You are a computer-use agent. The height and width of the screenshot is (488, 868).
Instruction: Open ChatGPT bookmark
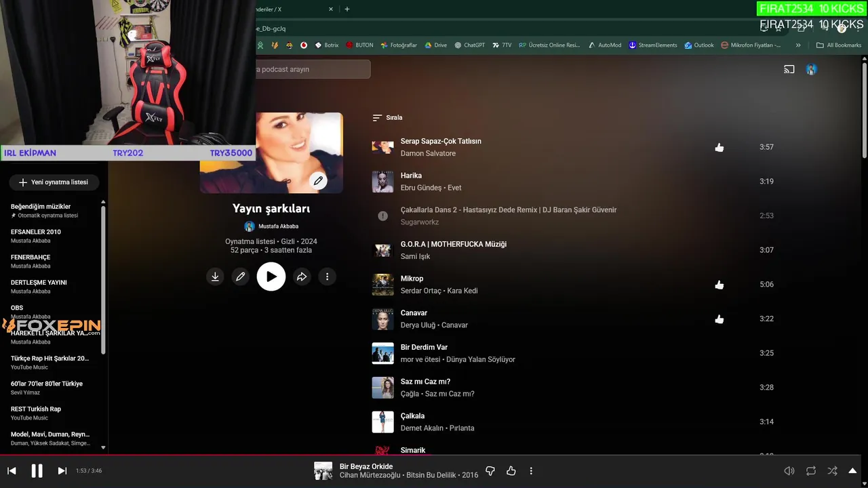[470, 45]
